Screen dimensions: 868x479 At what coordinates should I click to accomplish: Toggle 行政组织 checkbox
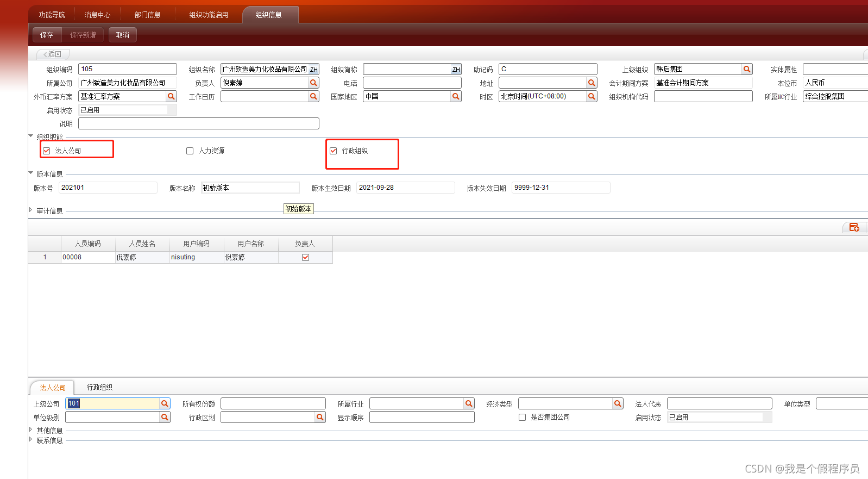point(333,151)
